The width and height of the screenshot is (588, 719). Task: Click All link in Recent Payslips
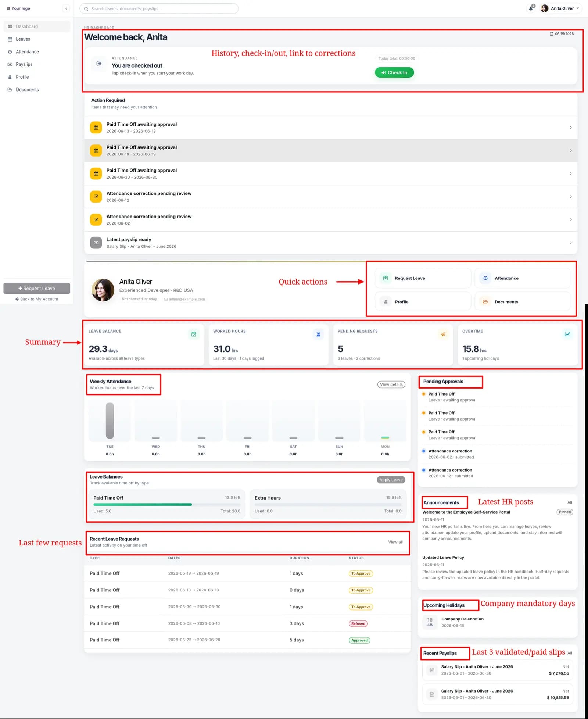(570, 653)
